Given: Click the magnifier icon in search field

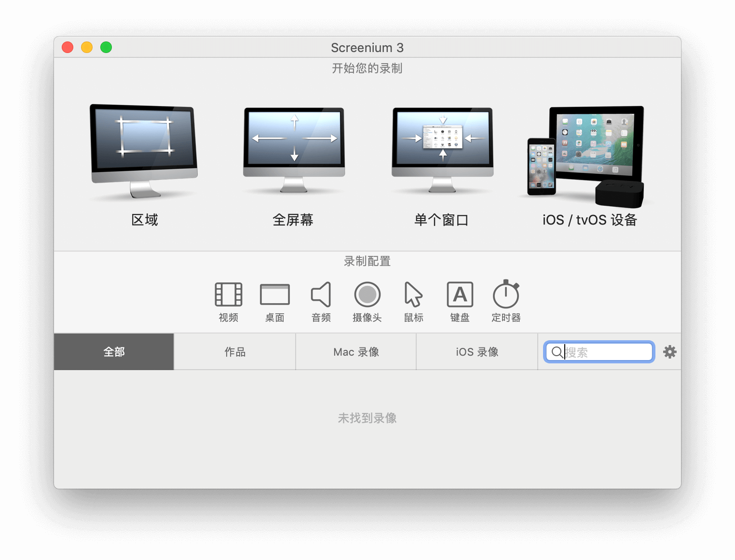Looking at the screenshot, I should (557, 352).
